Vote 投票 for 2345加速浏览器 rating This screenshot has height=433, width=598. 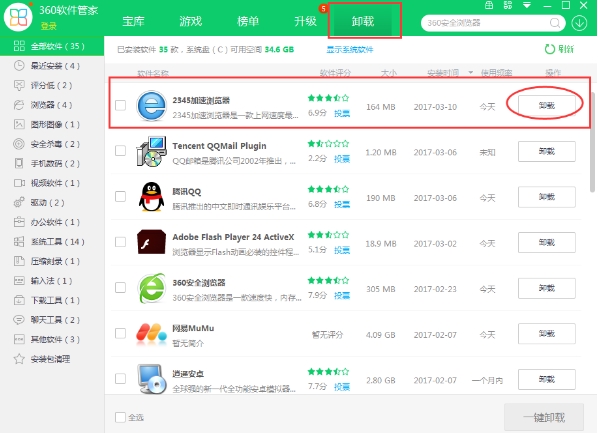click(342, 113)
